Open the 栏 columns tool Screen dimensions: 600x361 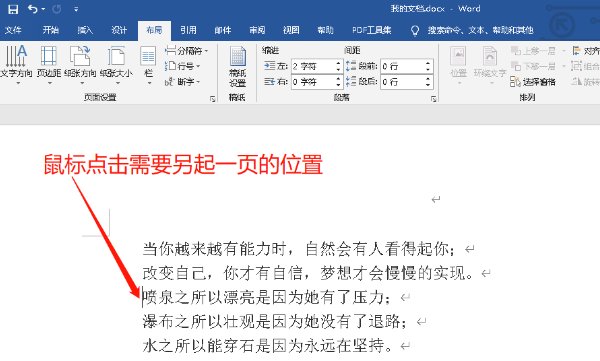click(148, 65)
